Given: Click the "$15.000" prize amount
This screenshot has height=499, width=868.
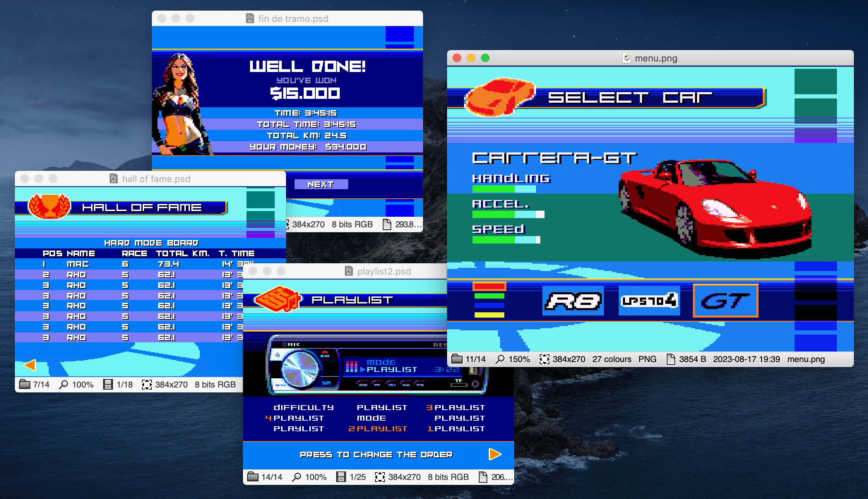Looking at the screenshot, I should point(305,93).
